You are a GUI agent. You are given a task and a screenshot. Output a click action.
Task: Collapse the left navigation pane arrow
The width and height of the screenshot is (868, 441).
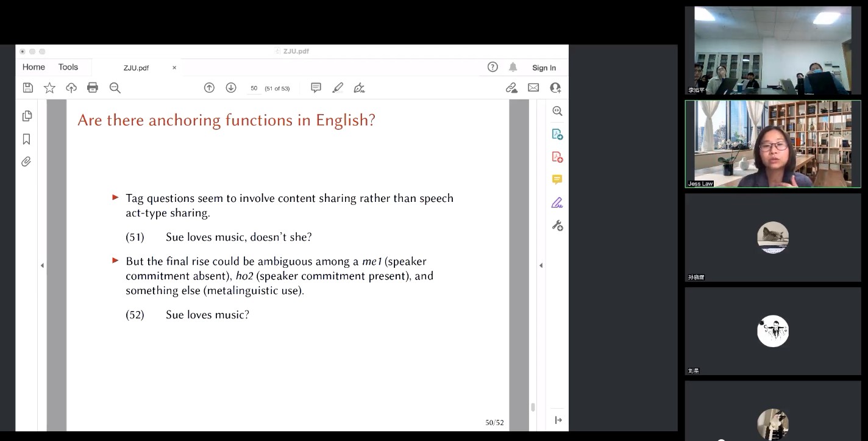coord(42,265)
